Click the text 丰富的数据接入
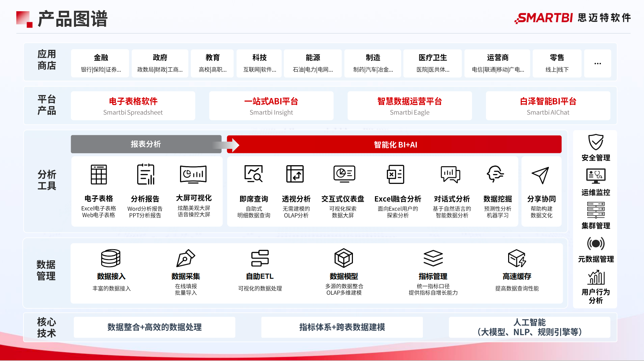 (x=111, y=288)
